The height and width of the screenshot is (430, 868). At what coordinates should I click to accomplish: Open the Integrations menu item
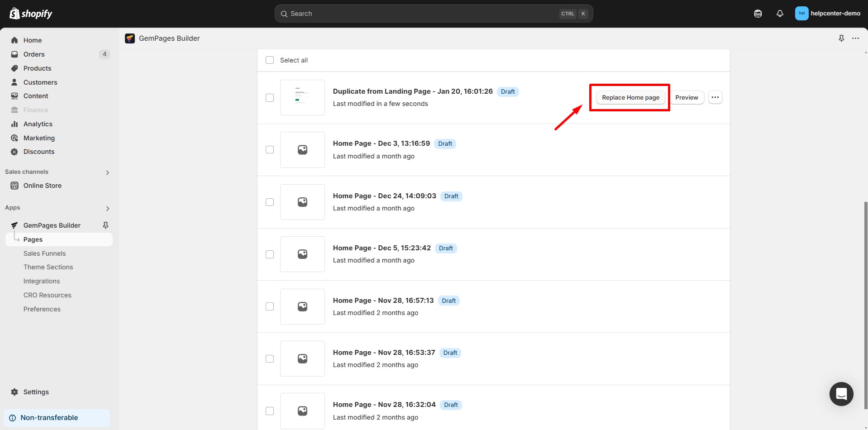(42, 281)
